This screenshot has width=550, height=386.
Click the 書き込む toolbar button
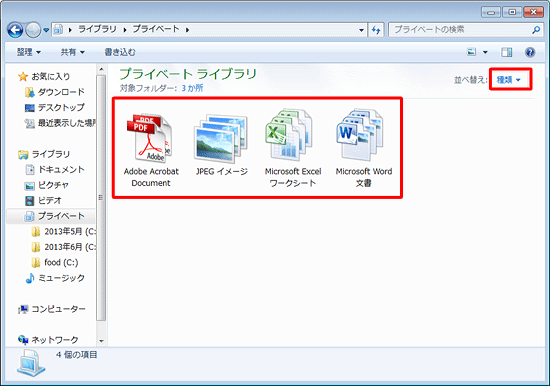pyautogui.click(x=120, y=52)
